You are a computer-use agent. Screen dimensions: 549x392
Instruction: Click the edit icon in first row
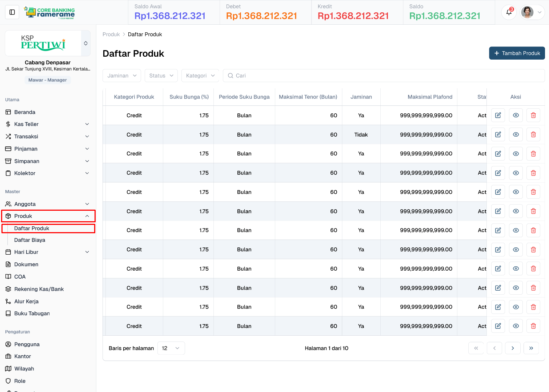(498, 116)
